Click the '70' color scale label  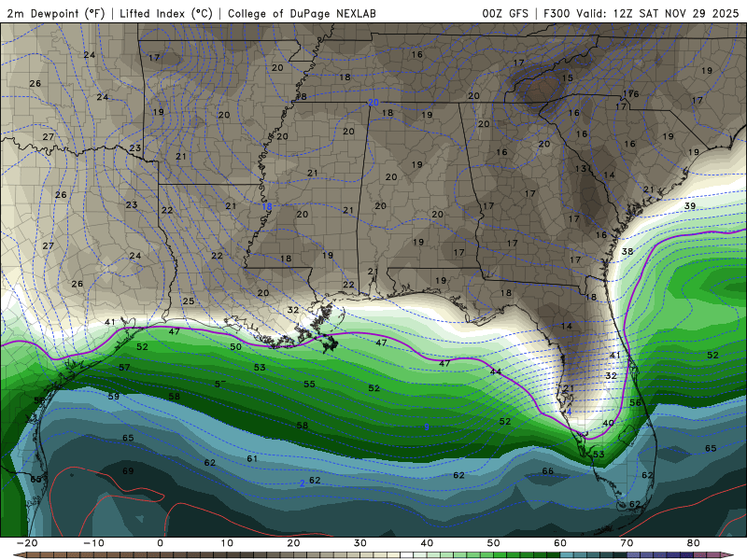[x=627, y=543]
